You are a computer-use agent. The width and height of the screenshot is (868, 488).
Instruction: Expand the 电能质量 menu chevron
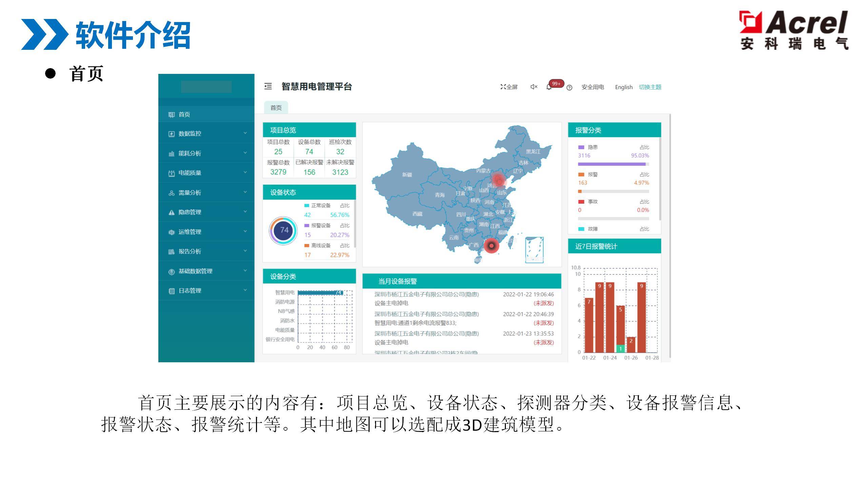245,172
